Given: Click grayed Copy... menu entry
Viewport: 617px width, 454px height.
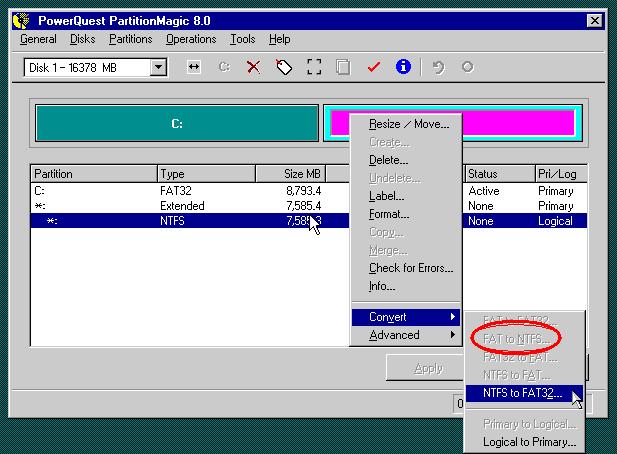Looking at the screenshot, I should click(x=406, y=232).
